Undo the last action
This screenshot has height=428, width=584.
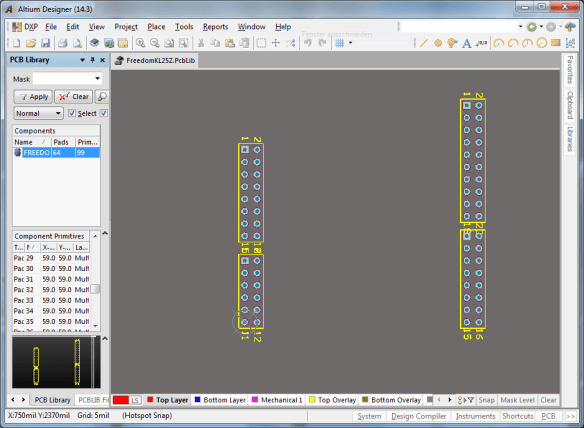(x=308, y=43)
